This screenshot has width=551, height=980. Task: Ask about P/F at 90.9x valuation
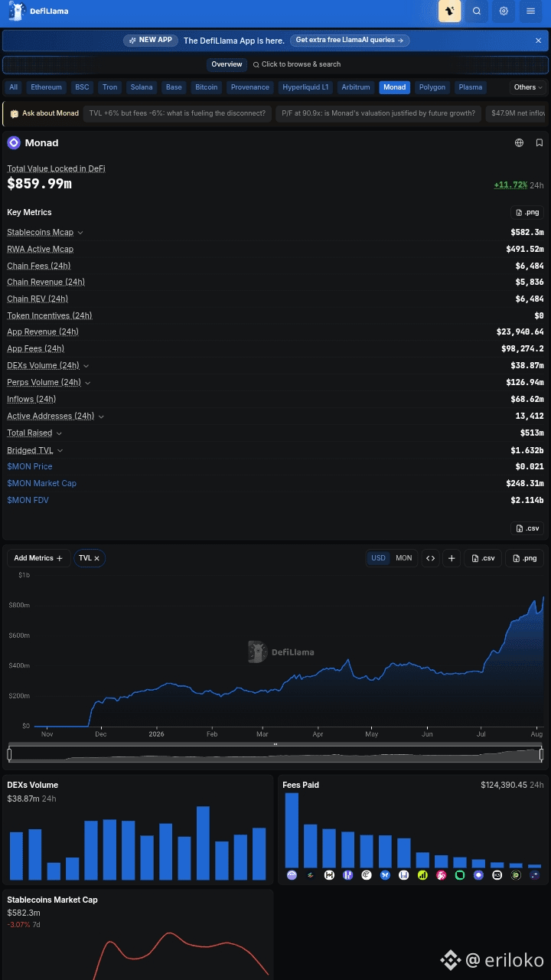click(379, 113)
